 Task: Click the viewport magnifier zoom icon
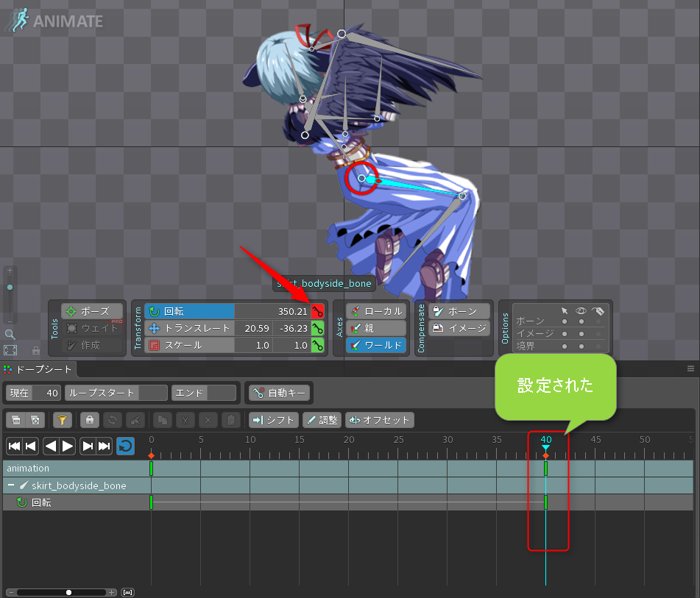pyautogui.click(x=10, y=334)
